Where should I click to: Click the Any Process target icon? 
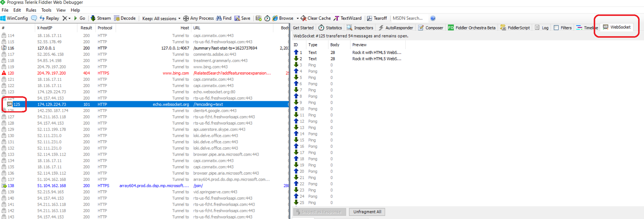[186, 18]
